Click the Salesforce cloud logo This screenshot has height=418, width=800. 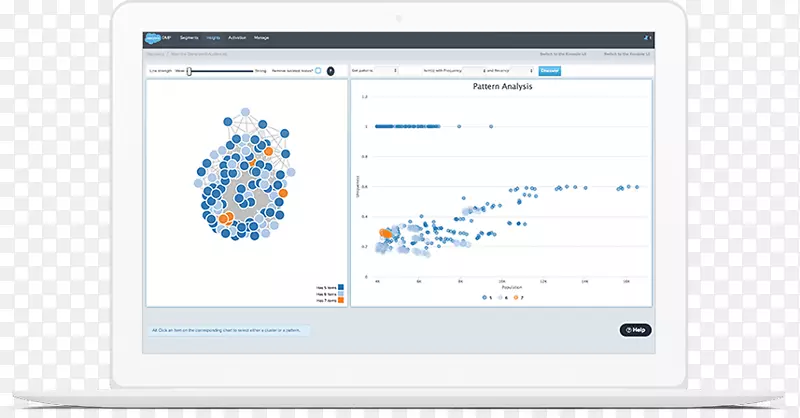point(153,37)
